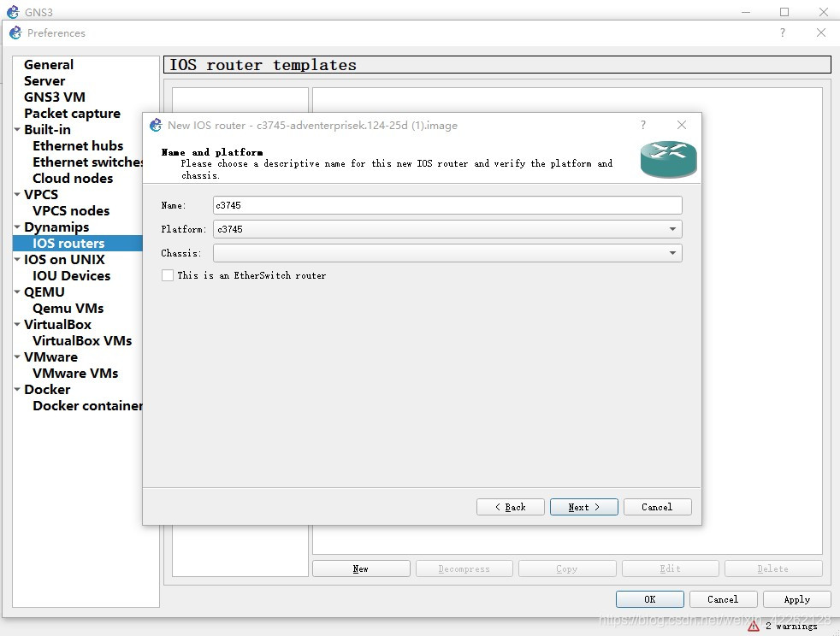Click Apply in Preferences window

[x=797, y=599]
